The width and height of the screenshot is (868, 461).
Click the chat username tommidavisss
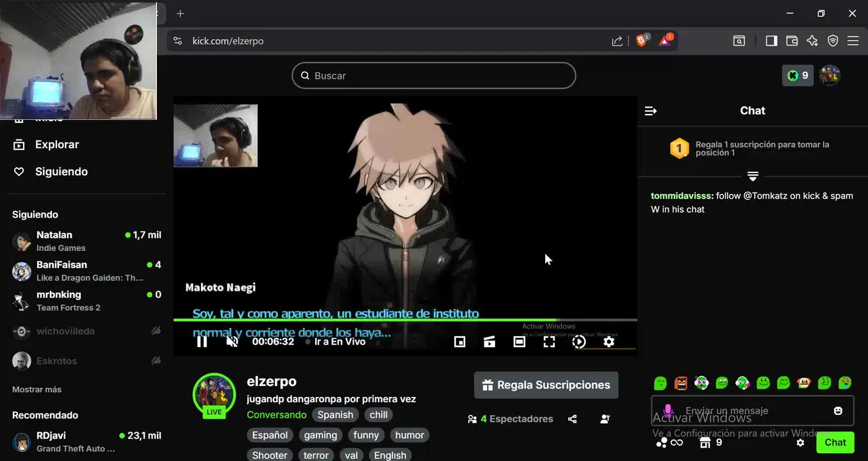tap(682, 196)
